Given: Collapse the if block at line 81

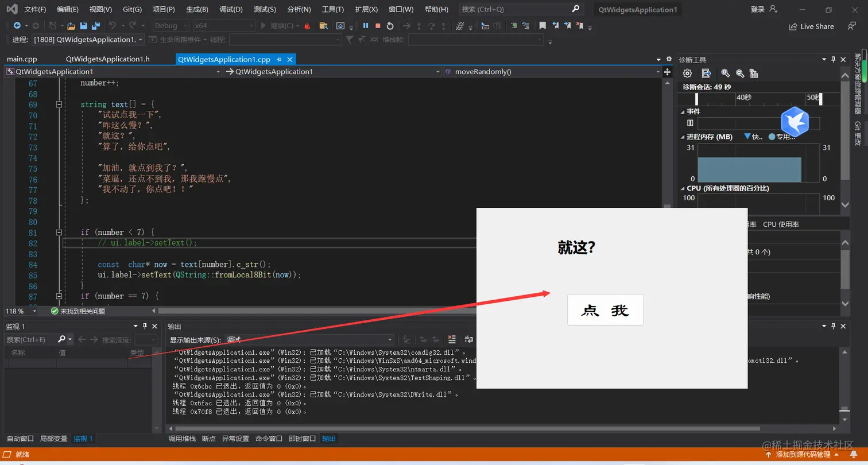Looking at the screenshot, I should pos(59,232).
